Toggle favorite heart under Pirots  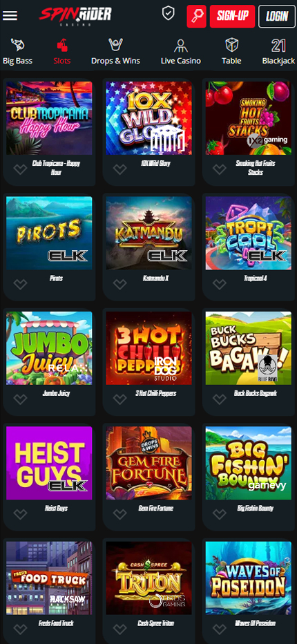(x=20, y=284)
